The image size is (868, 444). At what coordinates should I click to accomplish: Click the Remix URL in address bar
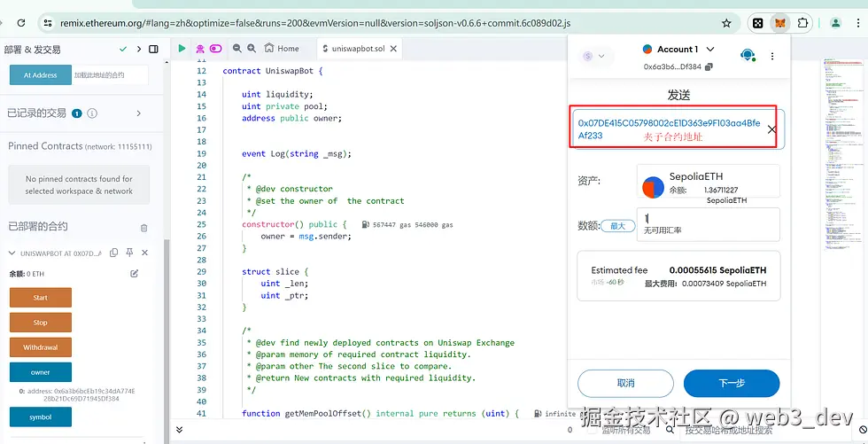coord(315,23)
